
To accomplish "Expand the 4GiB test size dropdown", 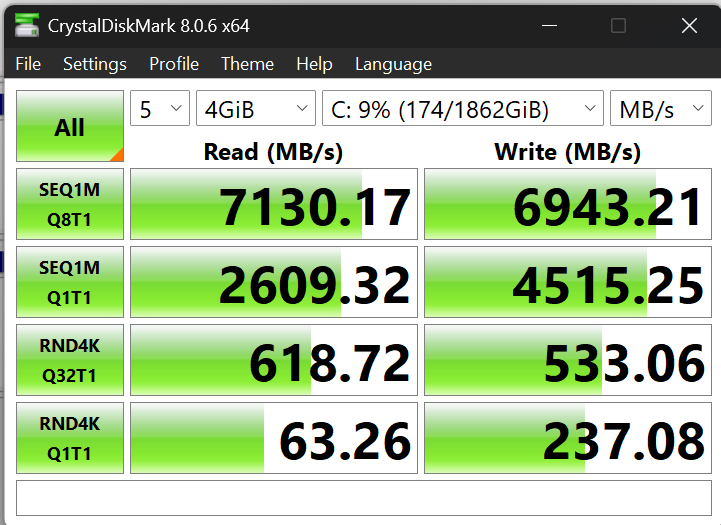I will 255,110.
